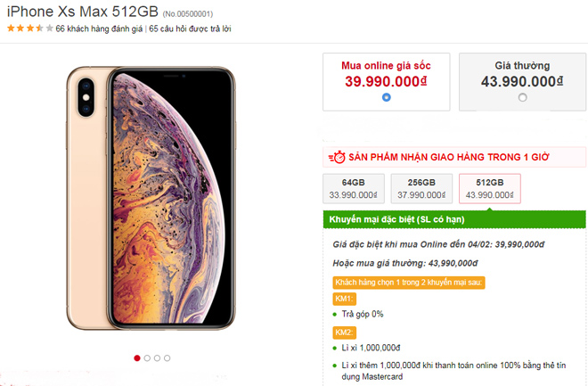Screen dimensions: 588x386
Task: Click the 39.990.000đ online price
Action: [x=386, y=80]
